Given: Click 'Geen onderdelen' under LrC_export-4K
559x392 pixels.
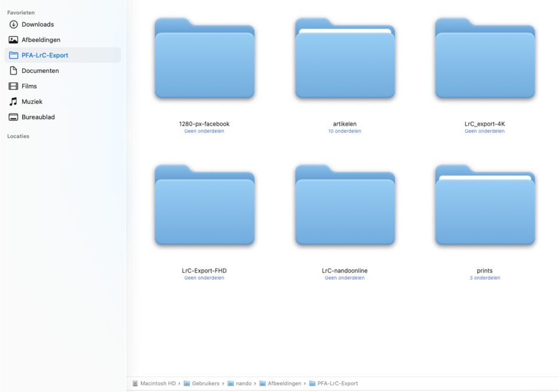Looking at the screenshot, I should point(485,131).
